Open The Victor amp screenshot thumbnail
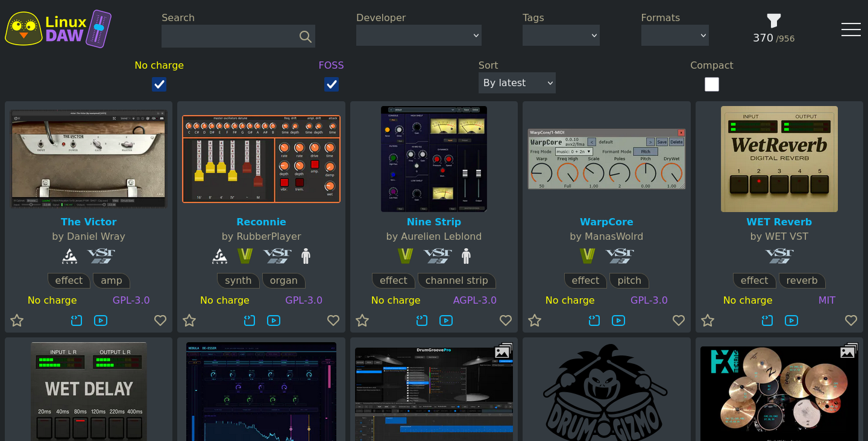The image size is (868, 441). [89, 159]
